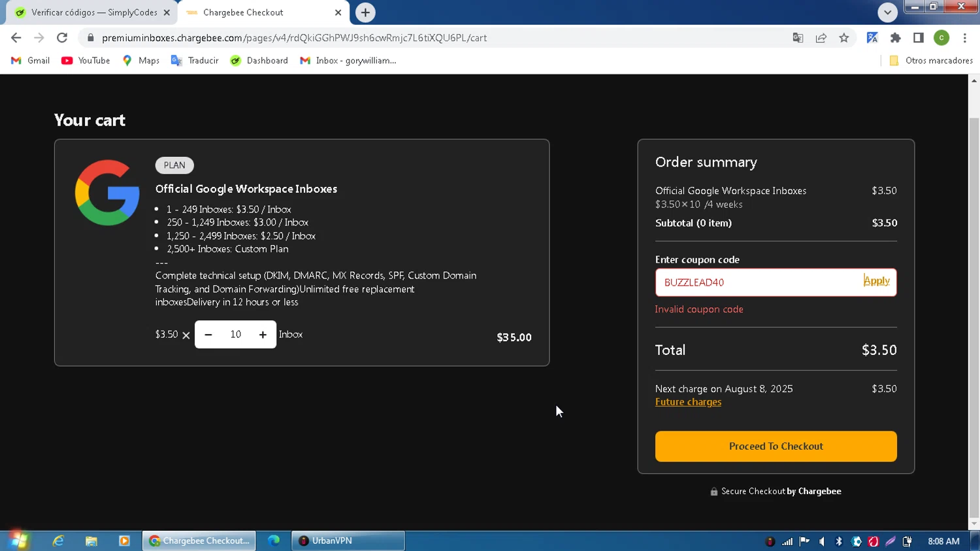
Task: Click Proceed To Checkout button
Action: pyautogui.click(x=776, y=446)
